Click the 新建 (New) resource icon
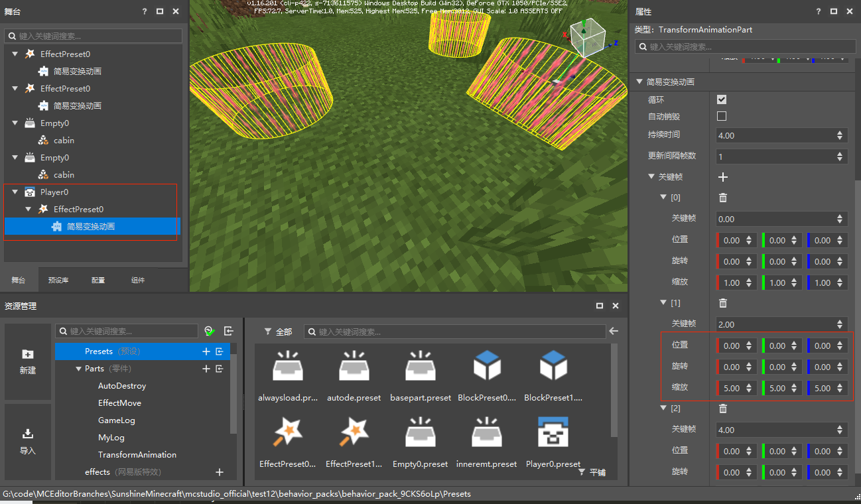The width and height of the screenshot is (861, 504). [x=28, y=361]
